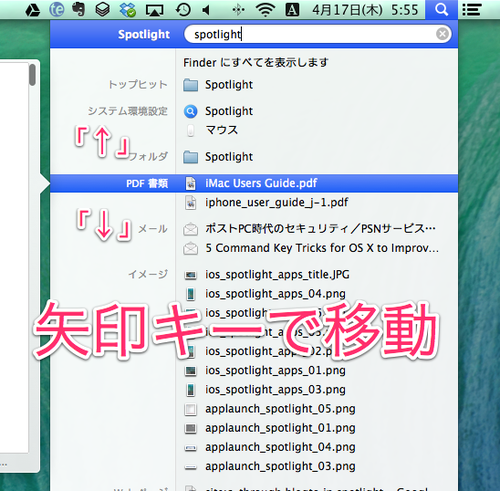Screen dimensions: 500x491
Task: Click the stacked layers menu bar icon
Action: tap(102, 10)
